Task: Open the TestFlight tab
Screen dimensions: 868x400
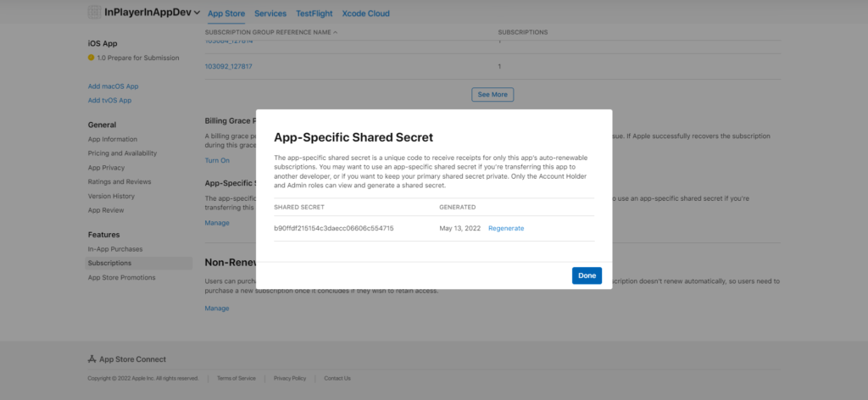Action: (314, 14)
